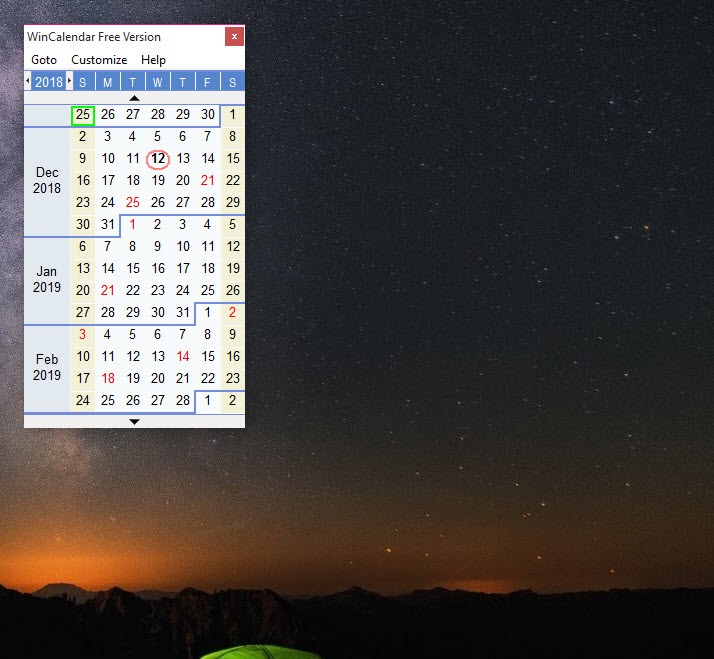Screen dimensions: 714x659
Task: Select the red January 1 date
Action: coord(133,224)
